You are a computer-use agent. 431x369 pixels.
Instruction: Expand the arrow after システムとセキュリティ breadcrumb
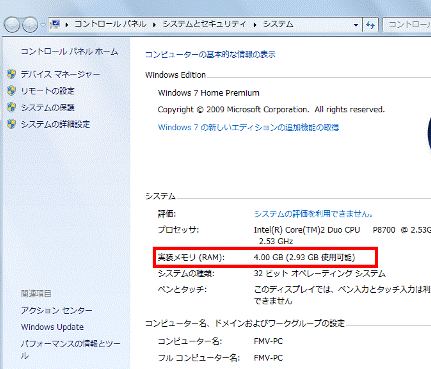click(255, 25)
